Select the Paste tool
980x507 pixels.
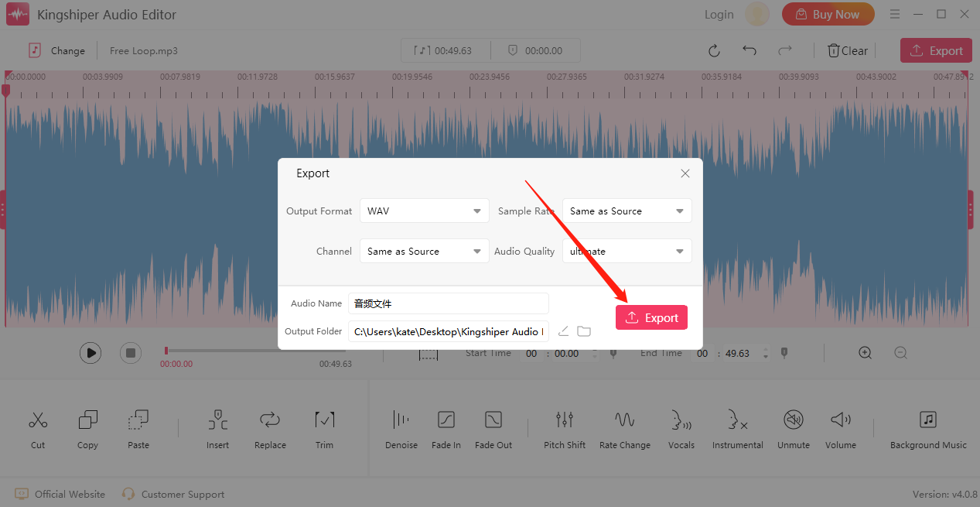click(138, 430)
